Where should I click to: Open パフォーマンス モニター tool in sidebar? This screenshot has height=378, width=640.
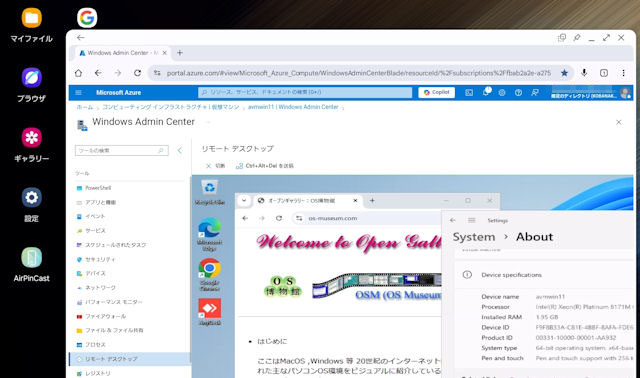(114, 302)
